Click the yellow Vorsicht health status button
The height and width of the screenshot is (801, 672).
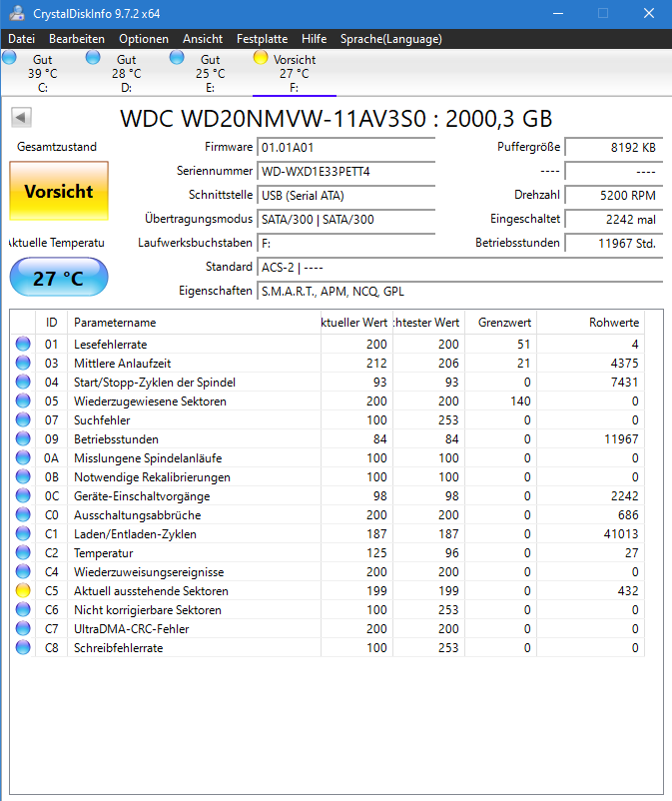pos(59,191)
